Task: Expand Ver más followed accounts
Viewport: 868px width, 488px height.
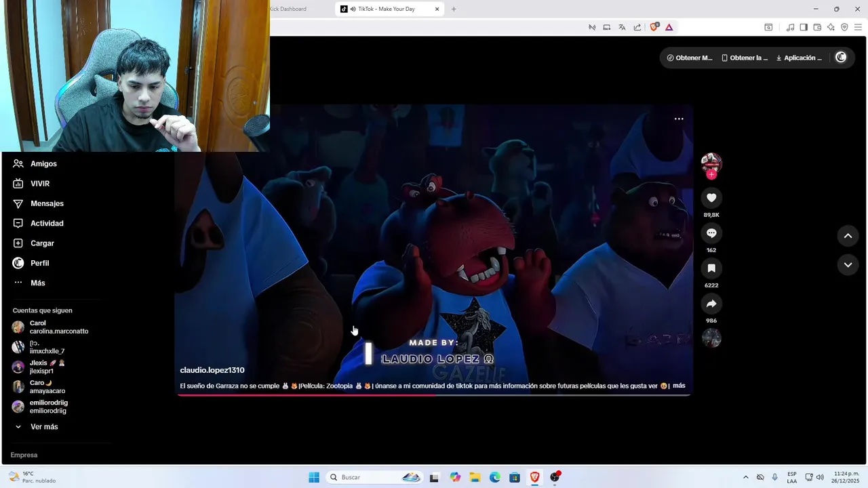Action: [x=37, y=427]
